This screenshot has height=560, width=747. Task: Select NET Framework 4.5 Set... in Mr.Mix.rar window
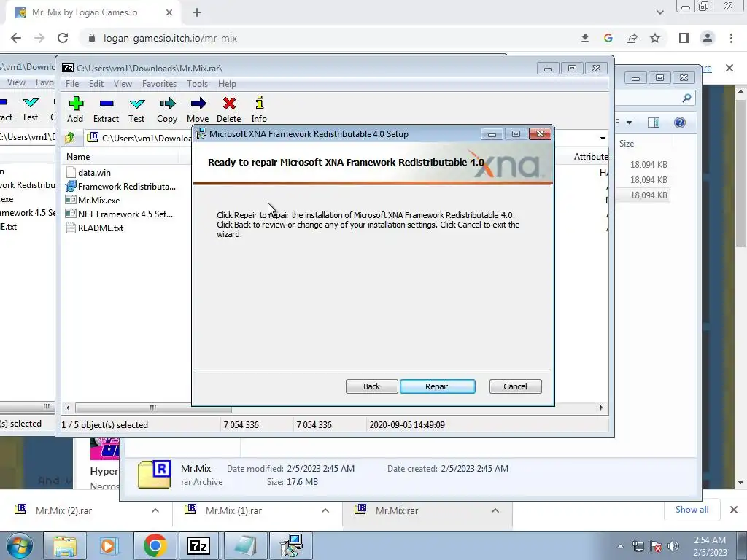pos(120,214)
